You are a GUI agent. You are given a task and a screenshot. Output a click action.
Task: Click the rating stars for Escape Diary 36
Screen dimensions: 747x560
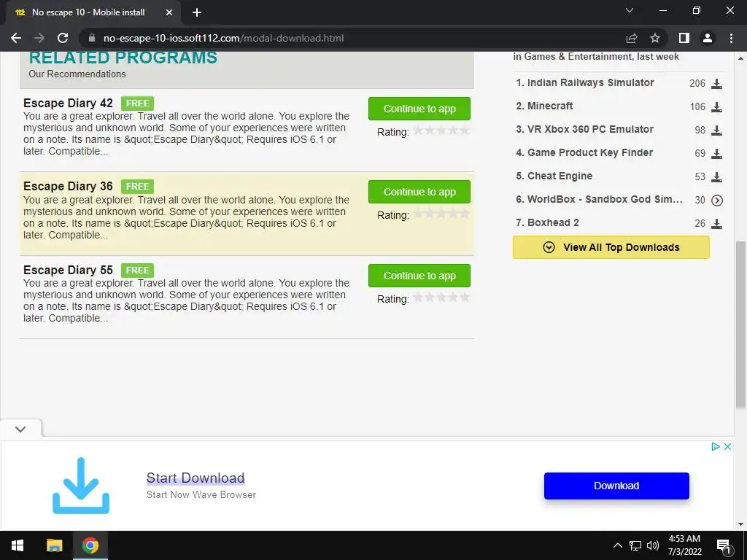pos(441,214)
